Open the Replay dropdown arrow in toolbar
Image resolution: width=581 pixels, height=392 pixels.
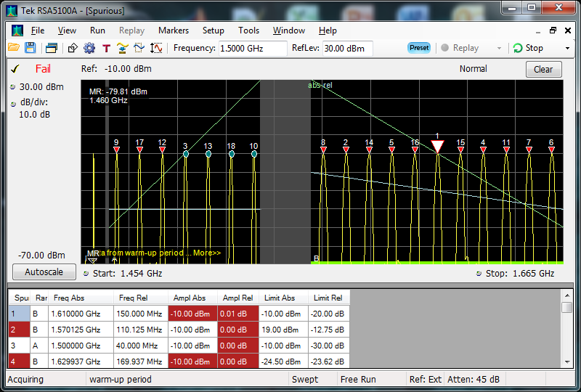click(499, 49)
